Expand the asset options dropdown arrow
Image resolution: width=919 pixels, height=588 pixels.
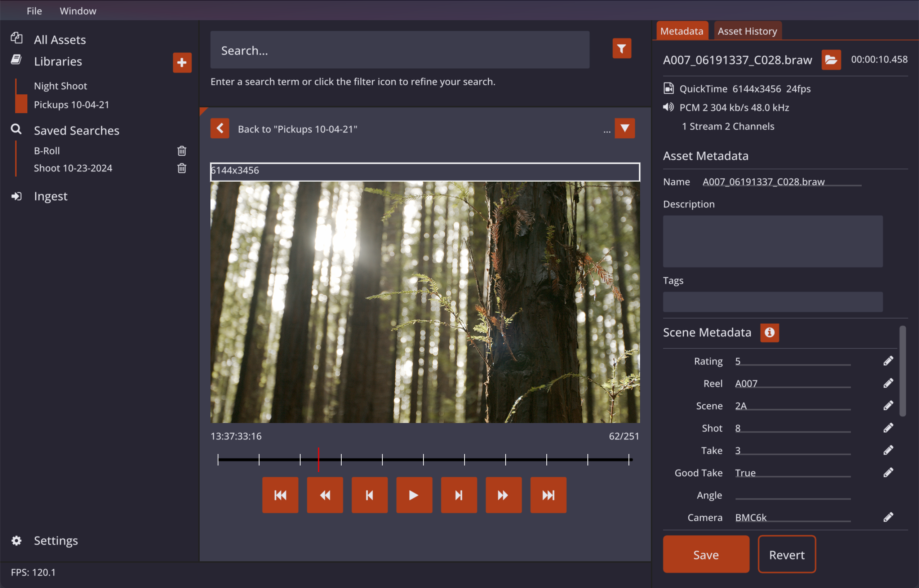pos(624,129)
